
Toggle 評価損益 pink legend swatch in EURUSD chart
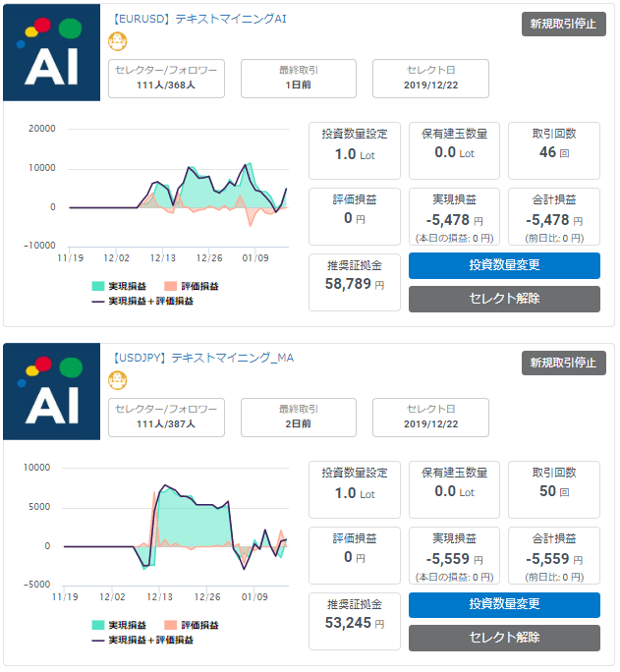click(171, 286)
